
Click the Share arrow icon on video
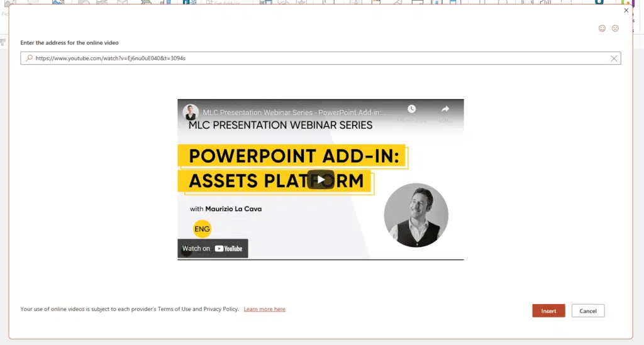(x=445, y=109)
